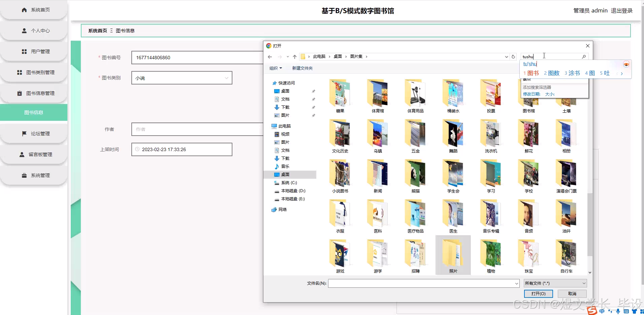Click the 图书信息 breadcrumb tab
Viewport: 644px width, 315px height.
pos(125,30)
